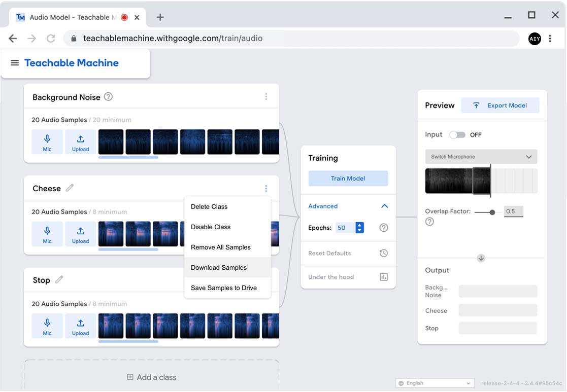The image size is (567, 392).
Task: Collapse the Advanced training section
Action: coord(384,206)
